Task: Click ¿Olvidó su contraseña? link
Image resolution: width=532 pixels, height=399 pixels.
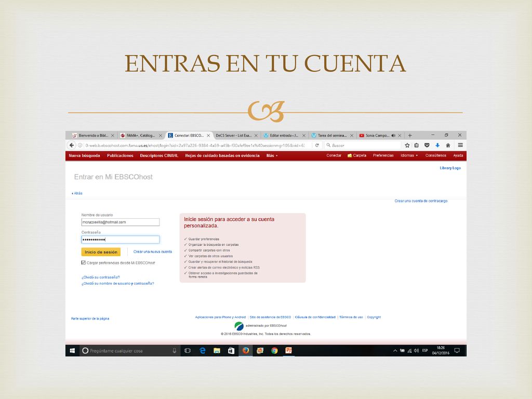Action: [101, 277]
